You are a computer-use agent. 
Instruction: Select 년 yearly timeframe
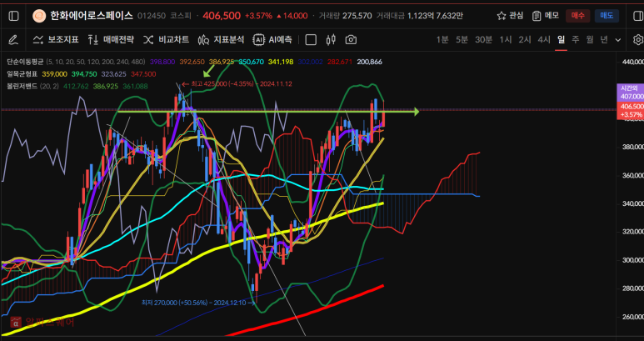[x=604, y=40]
